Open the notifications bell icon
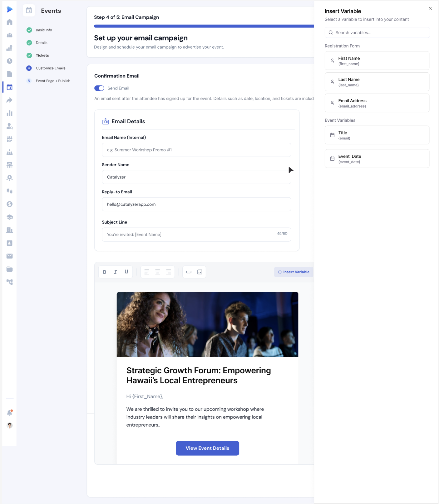The image size is (439, 504). [10, 413]
